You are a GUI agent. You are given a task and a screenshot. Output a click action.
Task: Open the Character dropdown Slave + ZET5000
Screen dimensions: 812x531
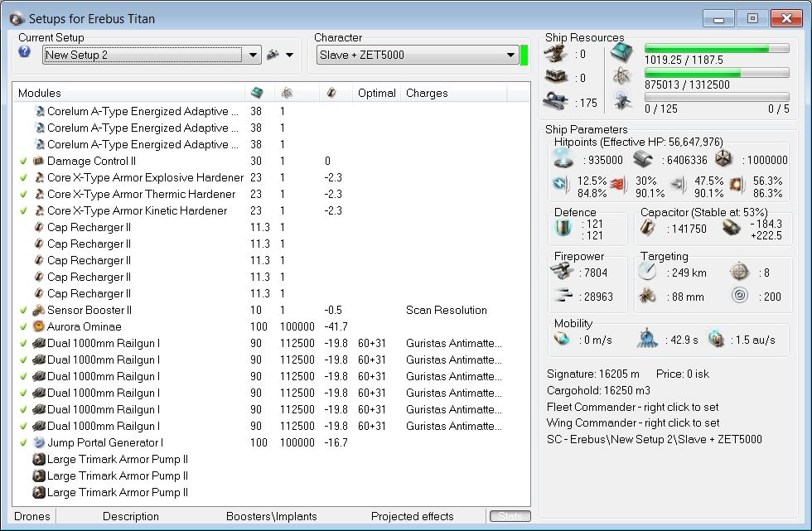[418, 55]
